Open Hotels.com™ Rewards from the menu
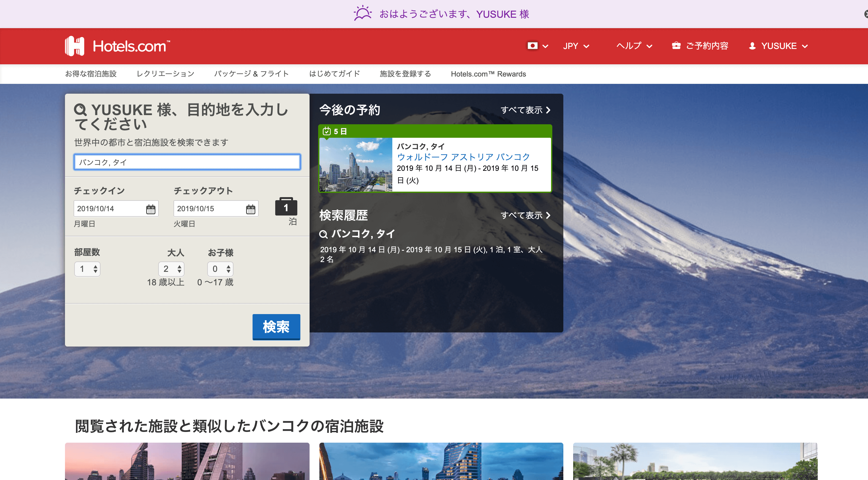The width and height of the screenshot is (868, 480). [x=489, y=74]
